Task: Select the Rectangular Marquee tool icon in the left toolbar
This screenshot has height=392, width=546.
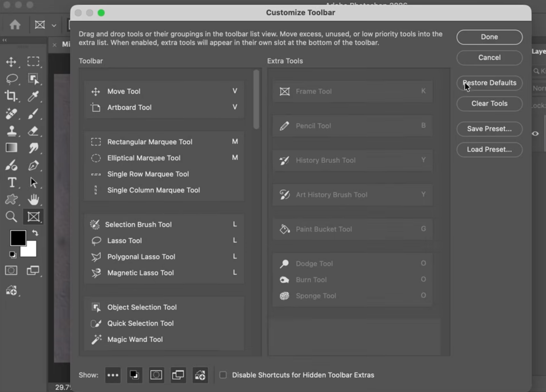Action: point(33,62)
